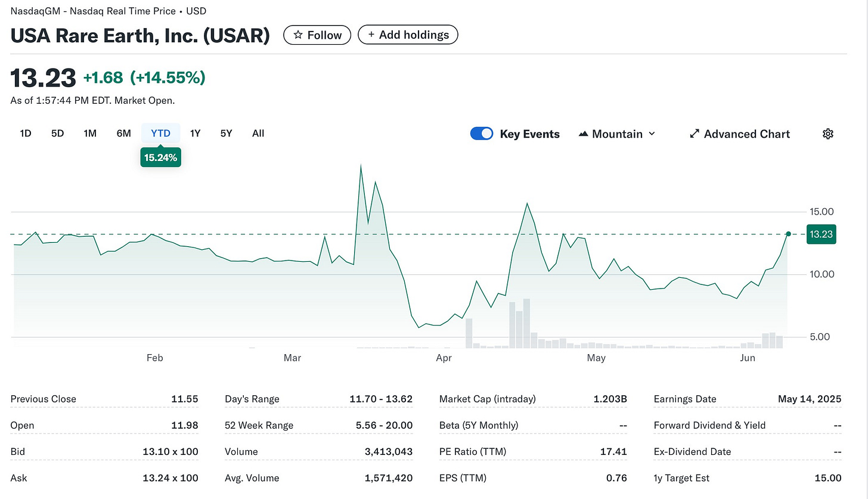Viewport: 868px width, 499px height.
Task: Select the All time range
Action: click(x=258, y=134)
